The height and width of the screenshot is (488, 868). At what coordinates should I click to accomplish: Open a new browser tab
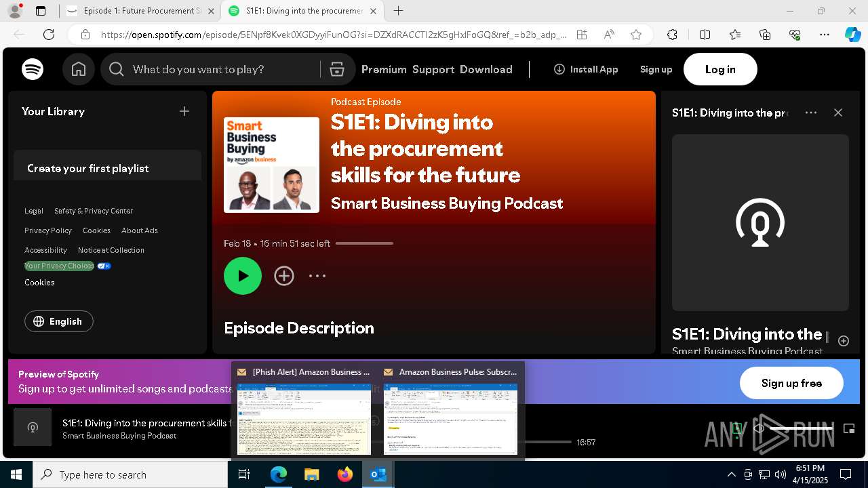pos(399,11)
